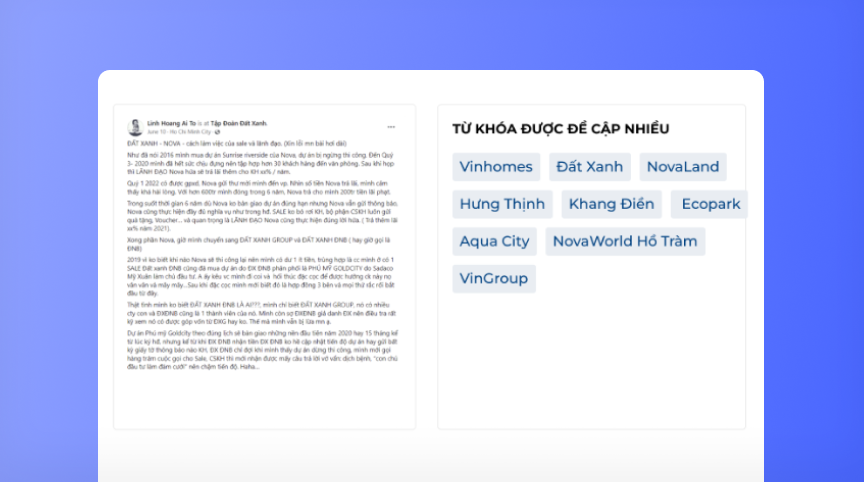Open the post's three-dot options menu
Image resolution: width=864 pixels, height=482 pixels.
pos(391,127)
